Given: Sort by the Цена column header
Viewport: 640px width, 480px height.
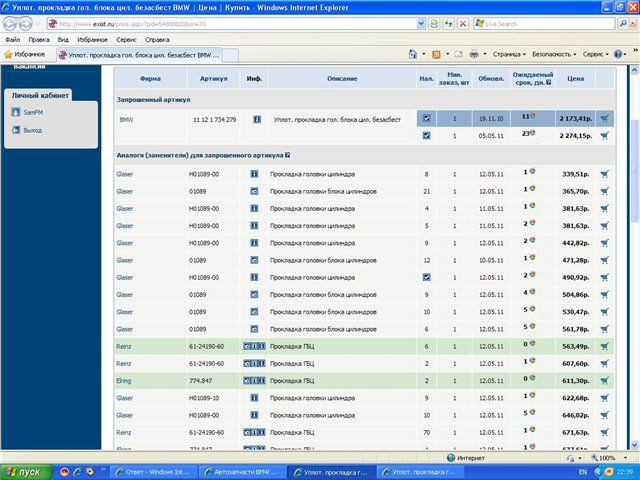Looking at the screenshot, I should pyautogui.click(x=575, y=78).
